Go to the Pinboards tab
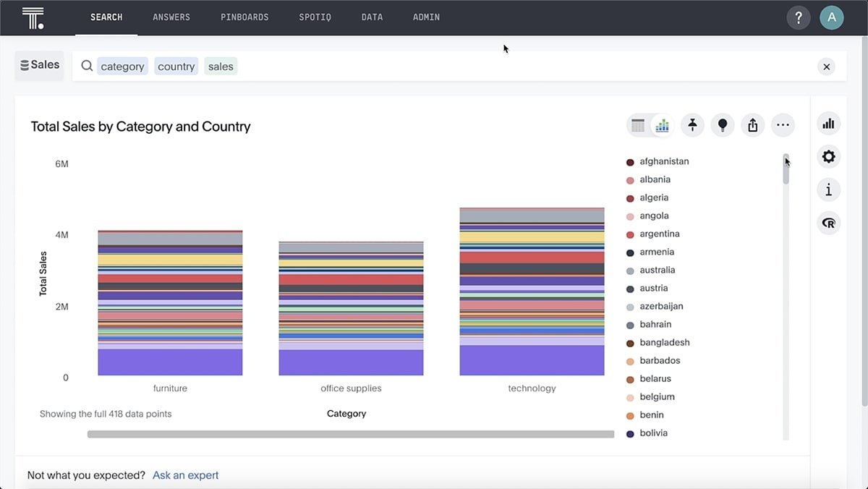 click(244, 17)
